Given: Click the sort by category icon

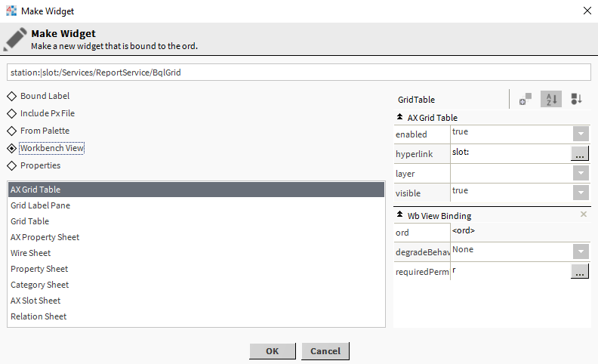Looking at the screenshot, I should 577,99.
